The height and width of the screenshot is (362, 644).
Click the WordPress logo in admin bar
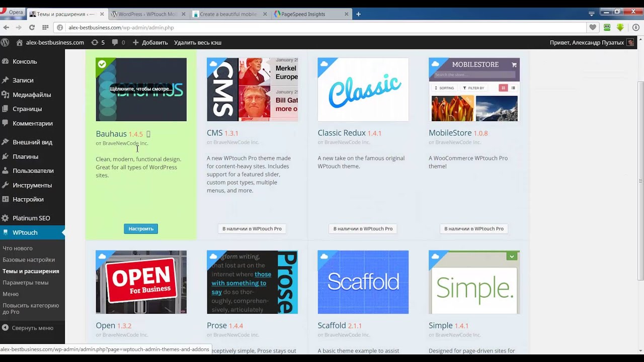pos(5,42)
